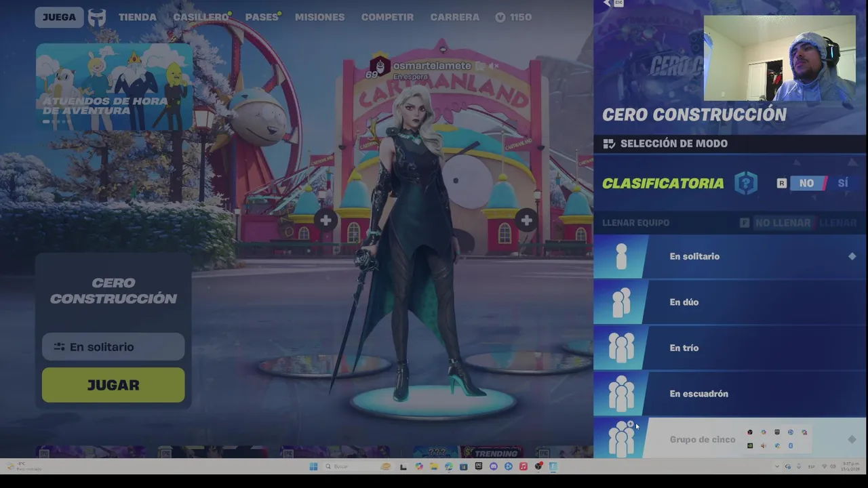Open the CARRERA tab

(x=454, y=17)
